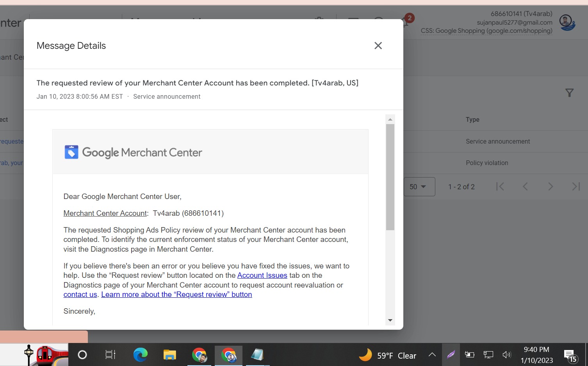588x366 pixels.
Task: Open Cortana search circle on taskbar
Action: click(82, 355)
